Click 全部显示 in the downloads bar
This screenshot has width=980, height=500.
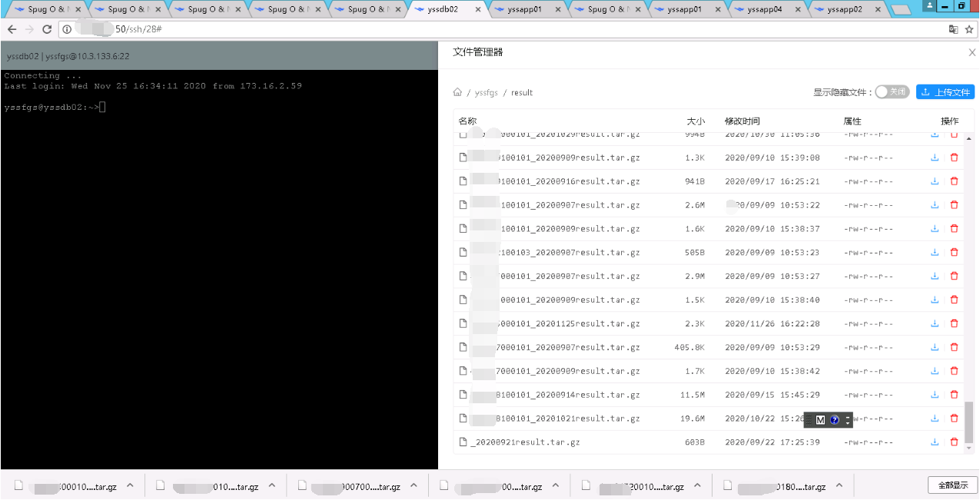point(952,485)
